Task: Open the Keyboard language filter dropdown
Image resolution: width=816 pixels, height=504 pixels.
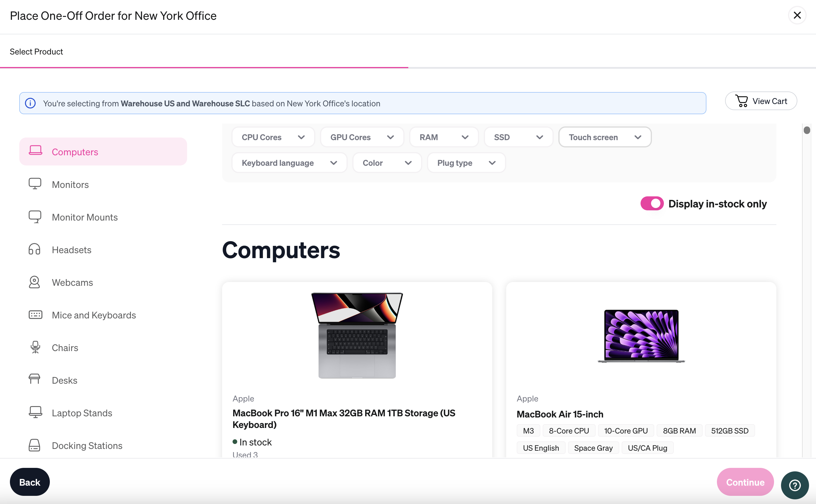Action: 289,163
